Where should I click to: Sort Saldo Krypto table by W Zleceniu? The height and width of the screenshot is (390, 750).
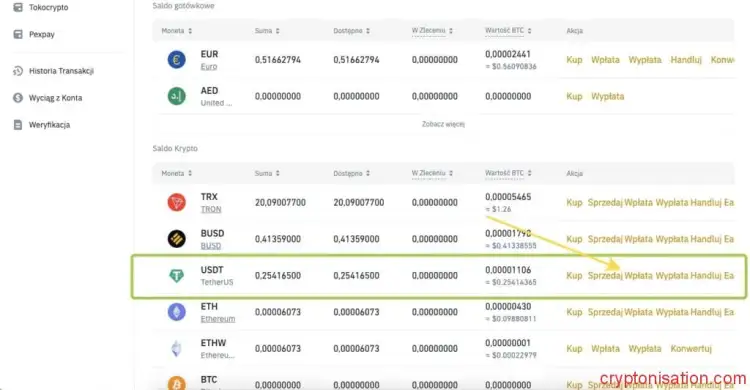pos(432,173)
